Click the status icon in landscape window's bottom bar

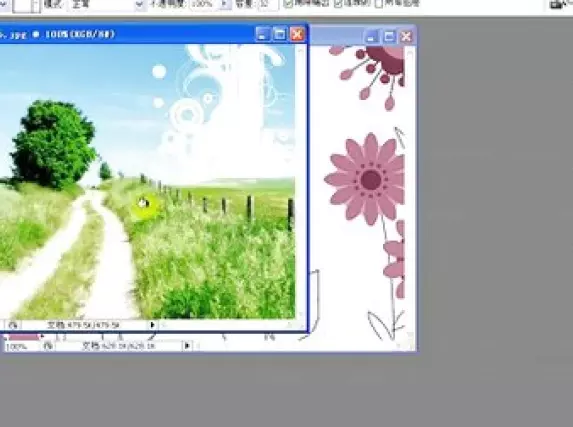(x=13, y=325)
